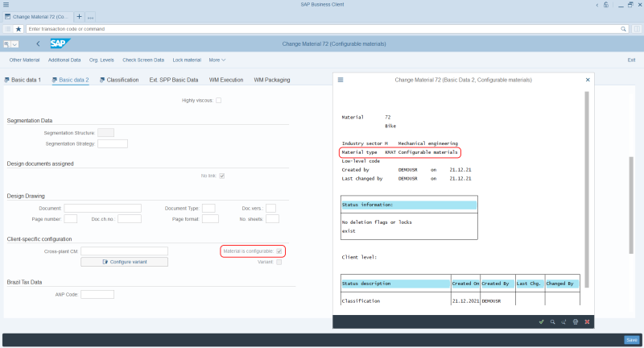Go back using the left arrow
Viewport: 644px width, 348px height.
click(38, 43)
